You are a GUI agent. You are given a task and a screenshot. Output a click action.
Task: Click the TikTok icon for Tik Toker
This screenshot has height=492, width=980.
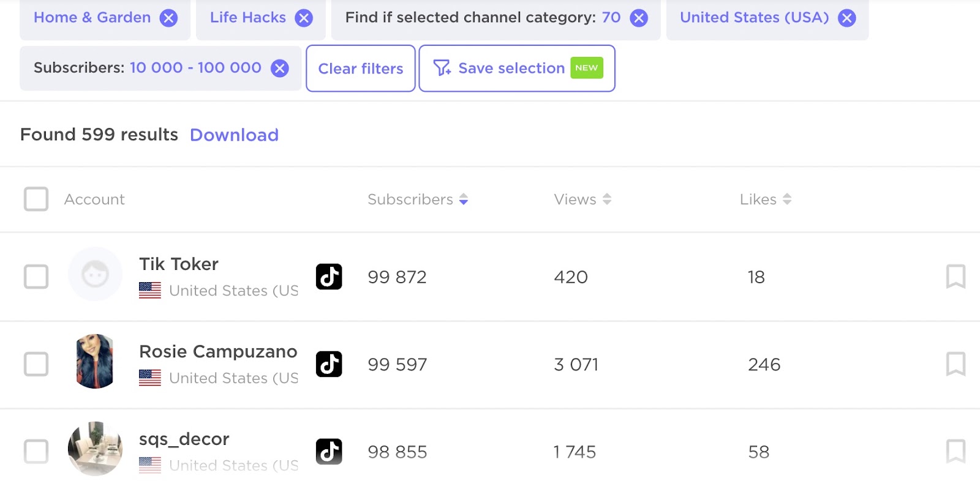(329, 277)
